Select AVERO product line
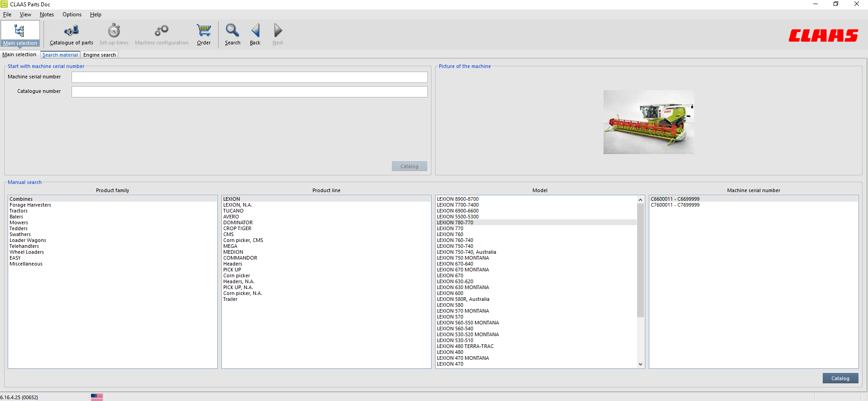 point(326,217)
